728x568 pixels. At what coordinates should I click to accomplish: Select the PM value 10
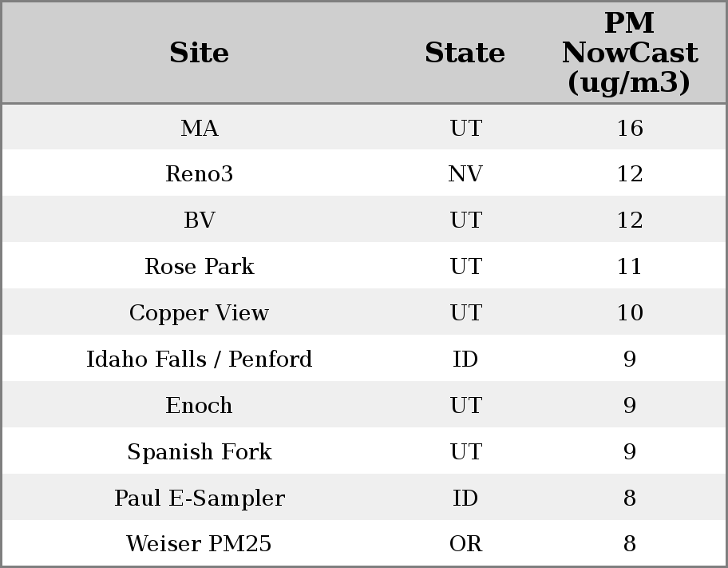coord(629,313)
